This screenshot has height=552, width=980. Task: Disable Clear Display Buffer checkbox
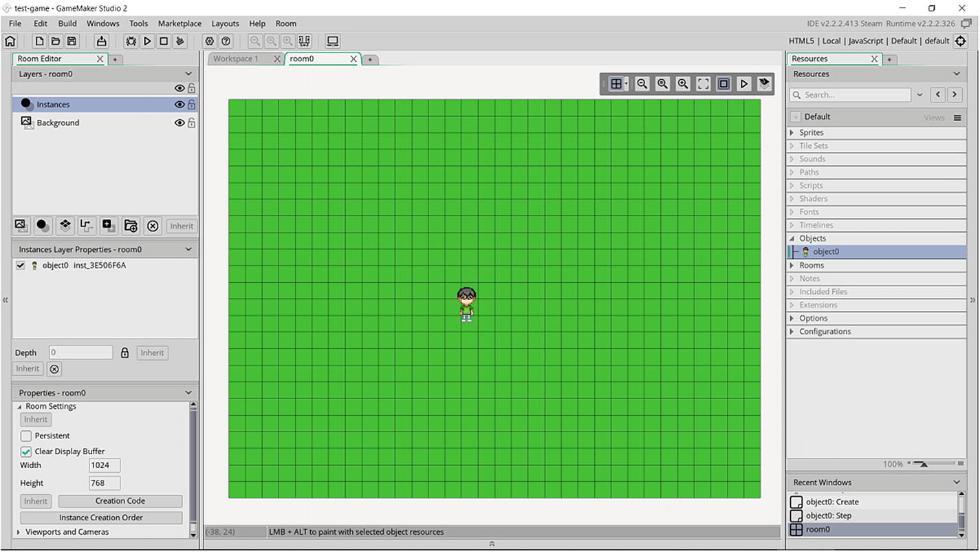(x=26, y=452)
